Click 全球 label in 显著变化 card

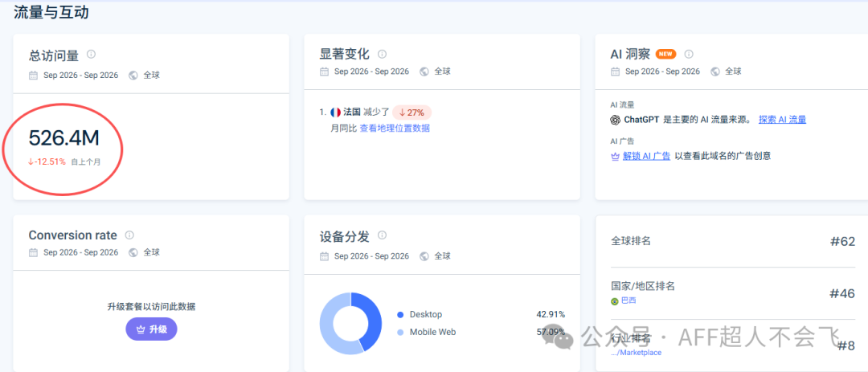click(442, 72)
